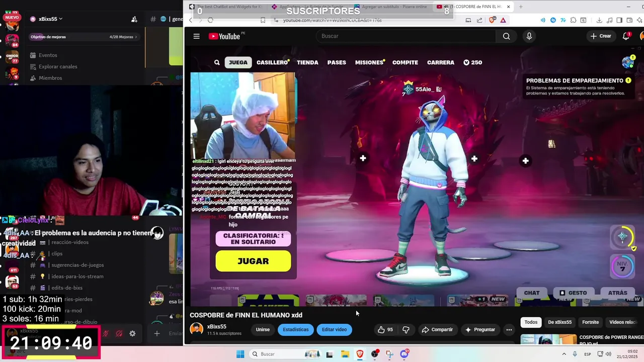Open a new browser tab
The height and width of the screenshot is (362, 644).
pos(521,7)
